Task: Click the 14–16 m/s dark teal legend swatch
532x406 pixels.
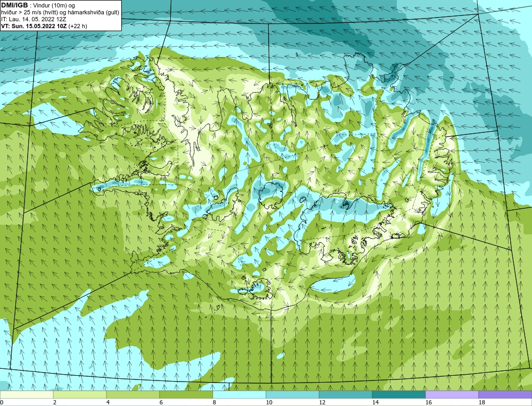Action: click(398, 394)
